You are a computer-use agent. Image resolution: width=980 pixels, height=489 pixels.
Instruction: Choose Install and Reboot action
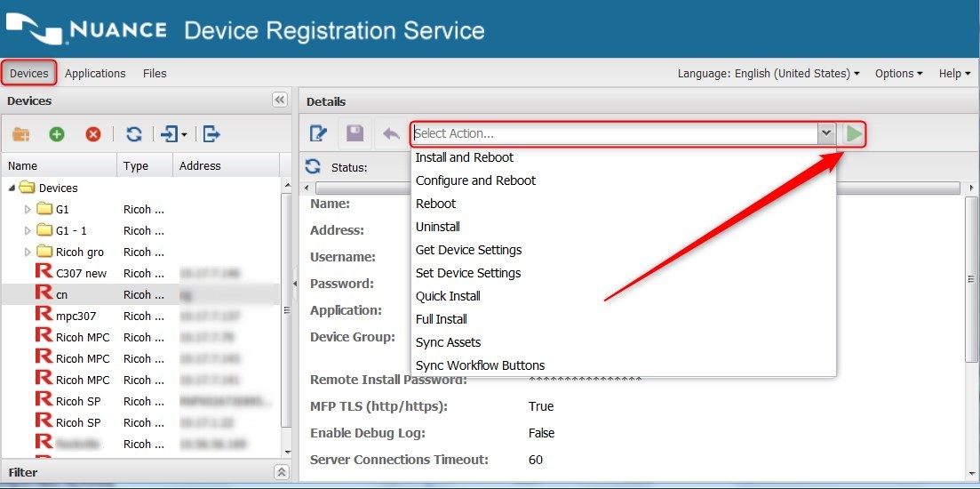tap(465, 157)
